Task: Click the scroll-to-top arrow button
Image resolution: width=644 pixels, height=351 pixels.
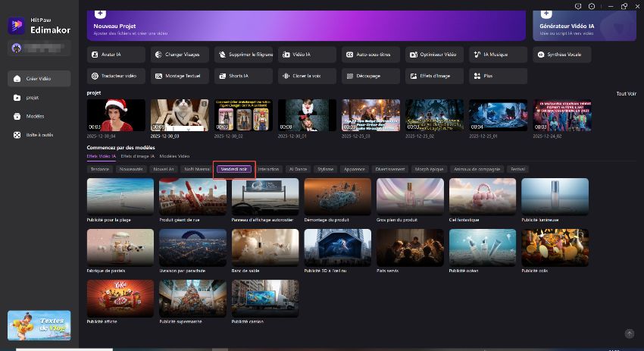Action: coord(629,333)
